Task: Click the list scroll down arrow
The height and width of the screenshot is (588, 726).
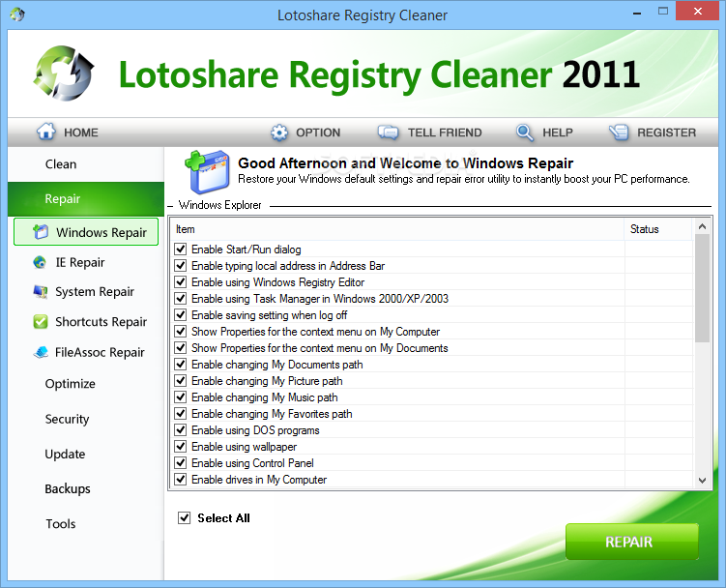Action: pyautogui.click(x=702, y=481)
